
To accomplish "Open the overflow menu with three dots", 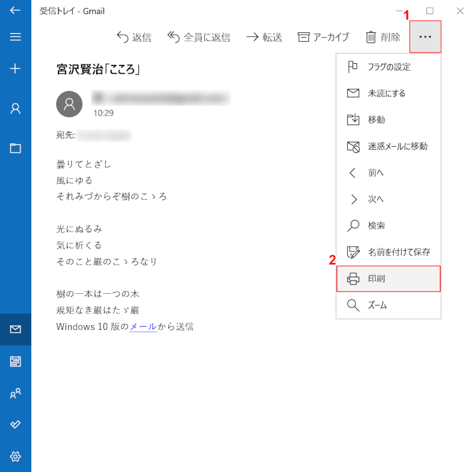I will (425, 37).
